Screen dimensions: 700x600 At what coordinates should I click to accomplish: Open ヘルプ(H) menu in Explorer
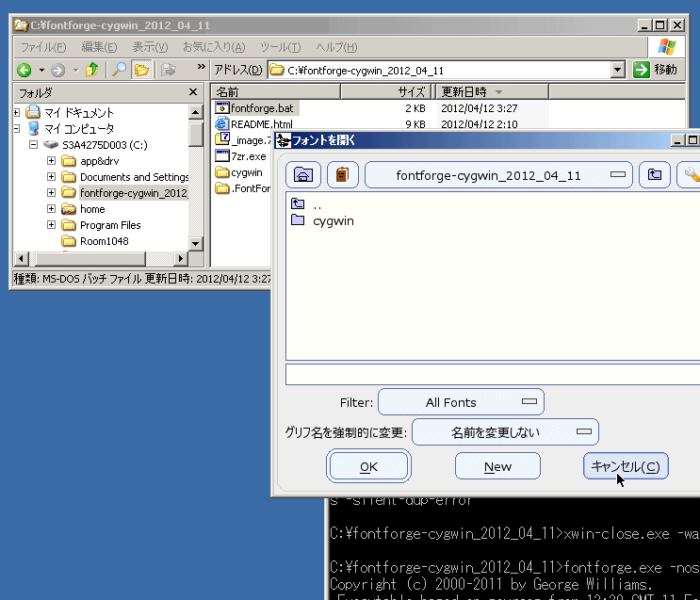point(336,47)
